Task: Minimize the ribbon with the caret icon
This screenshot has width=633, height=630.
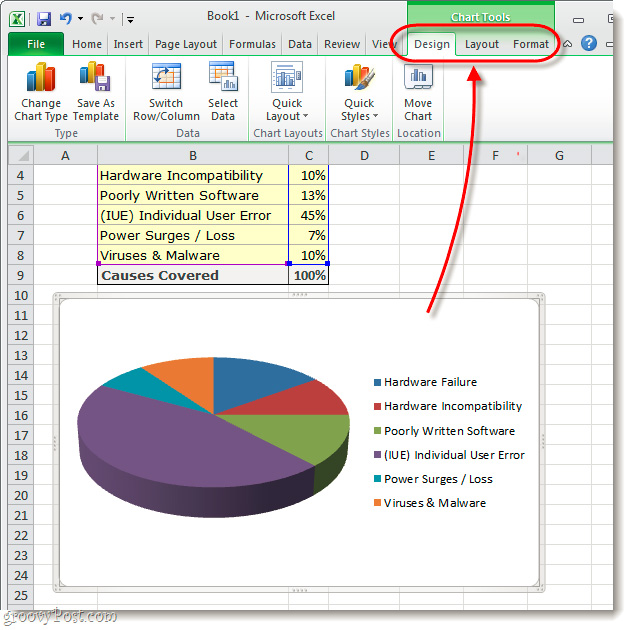Action: (567, 44)
